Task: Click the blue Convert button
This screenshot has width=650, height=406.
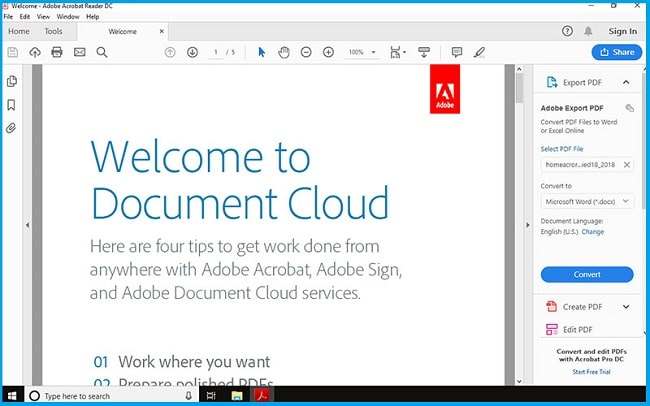Action: pyautogui.click(x=587, y=275)
